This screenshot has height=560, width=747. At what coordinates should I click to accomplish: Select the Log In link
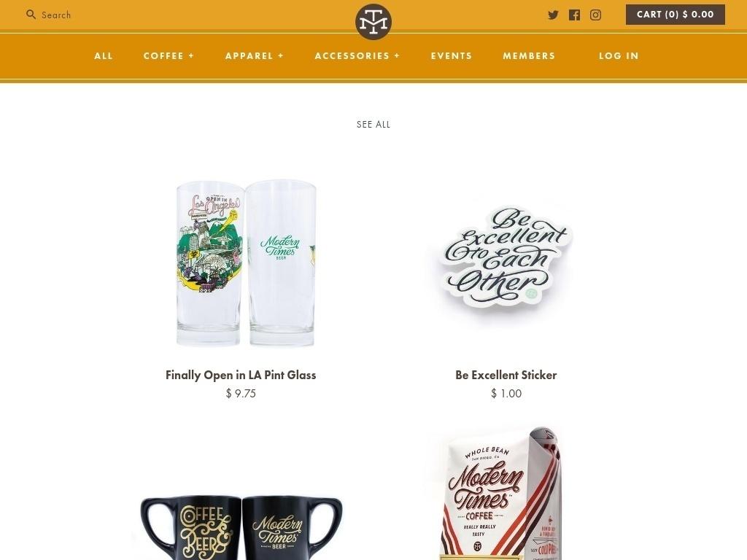(619, 55)
